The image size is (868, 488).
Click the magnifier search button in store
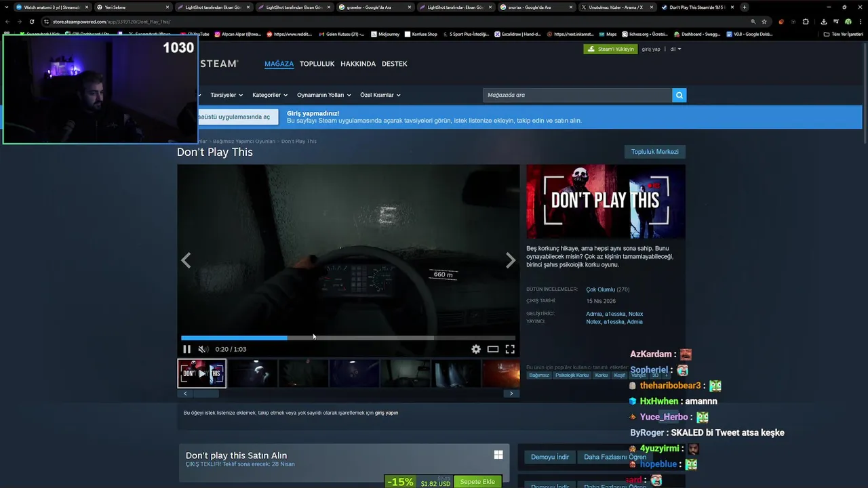point(679,95)
